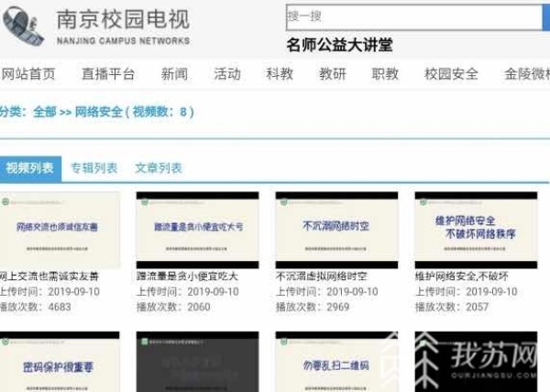Navigate to the 科教 section
The width and height of the screenshot is (550, 392).
(x=280, y=74)
